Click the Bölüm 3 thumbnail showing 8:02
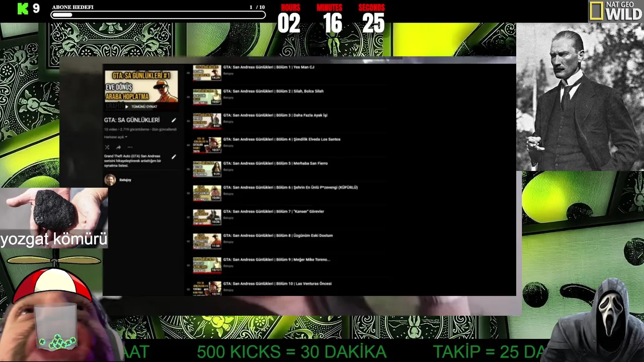 207,121
